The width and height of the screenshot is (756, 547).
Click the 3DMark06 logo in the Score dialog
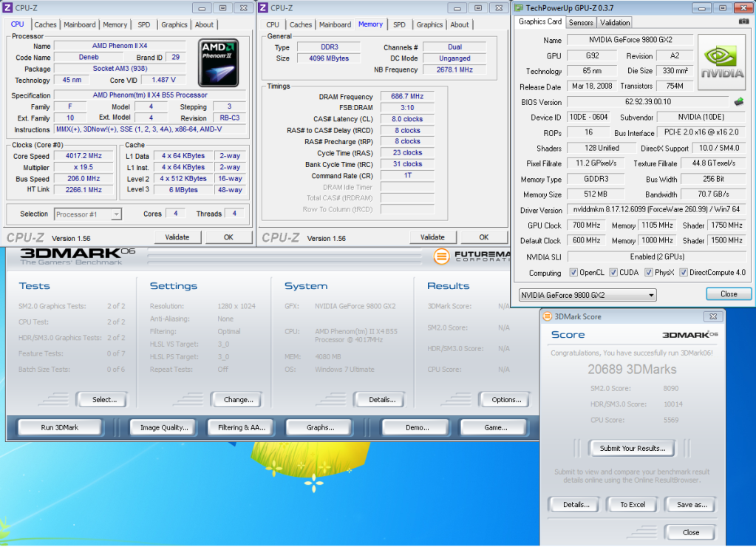coord(690,334)
